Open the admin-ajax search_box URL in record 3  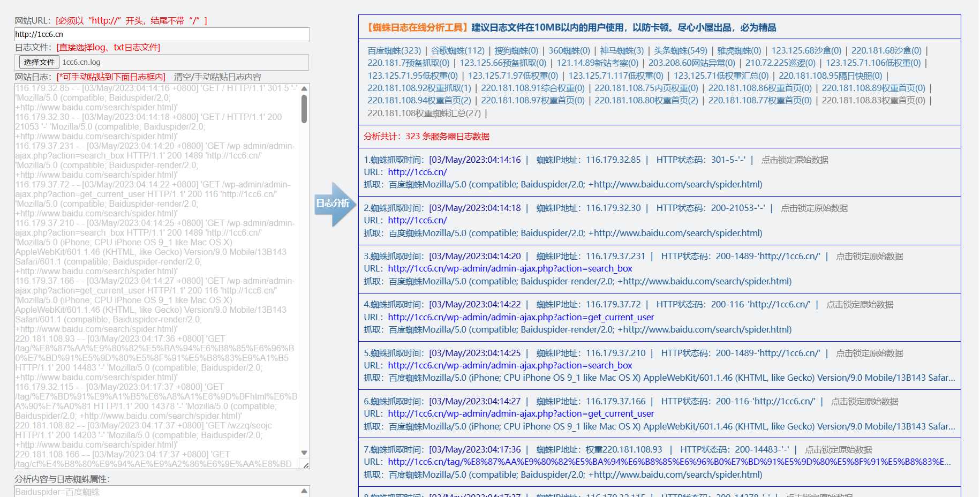click(509, 268)
